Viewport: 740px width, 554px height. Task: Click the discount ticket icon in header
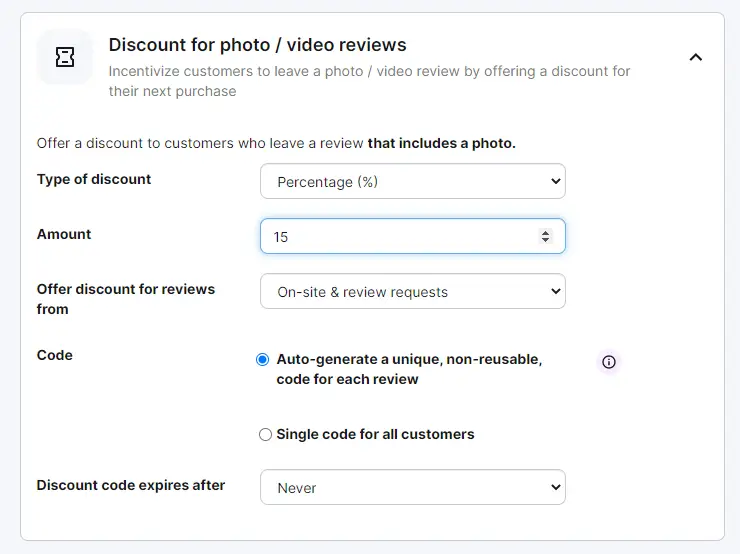[x=65, y=57]
